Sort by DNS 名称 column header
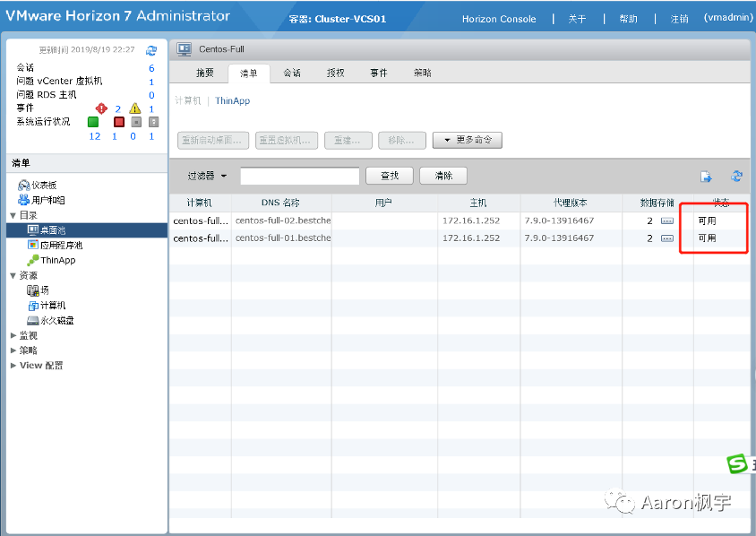 click(281, 203)
